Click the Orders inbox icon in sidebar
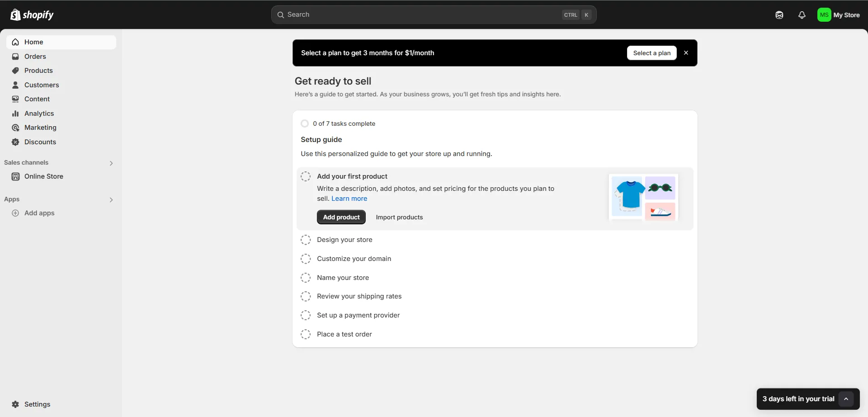 pyautogui.click(x=15, y=57)
